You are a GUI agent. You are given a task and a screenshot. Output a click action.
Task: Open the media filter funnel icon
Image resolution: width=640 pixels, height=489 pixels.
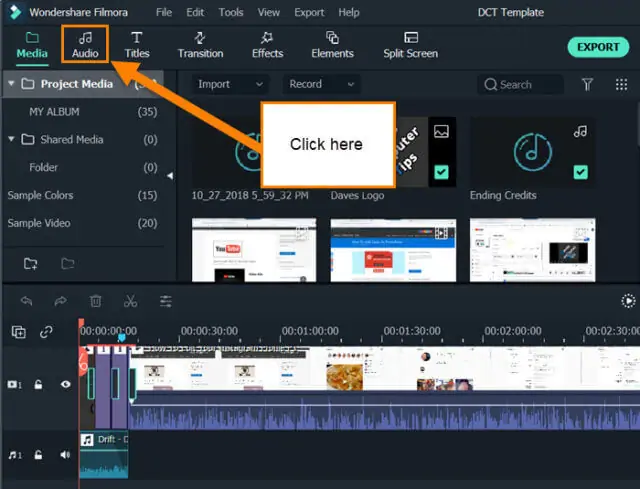[x=587, y=84]
